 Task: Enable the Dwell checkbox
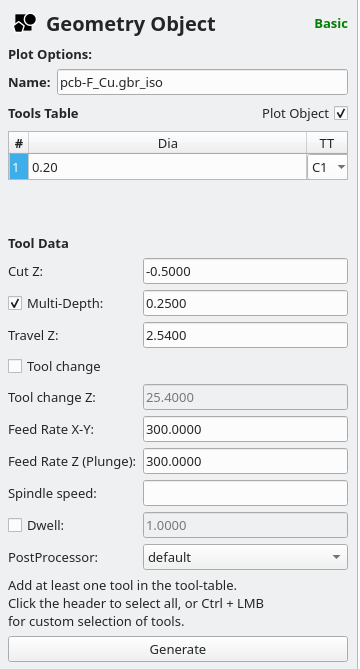coord(15,526)
